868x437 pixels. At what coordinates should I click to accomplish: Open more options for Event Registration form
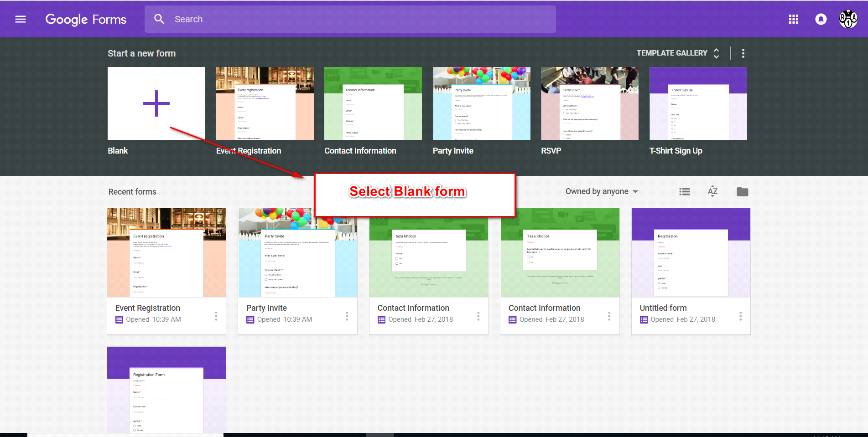[x=216, y=316]
